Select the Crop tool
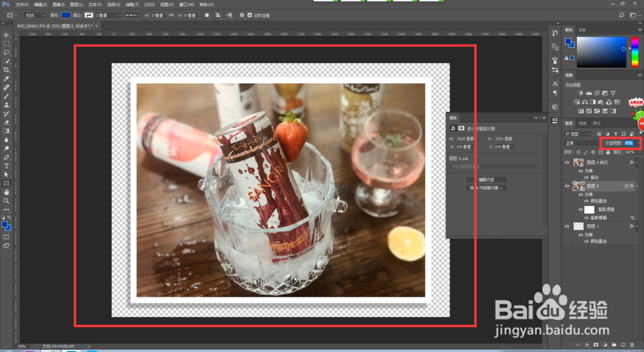Screen dimensions: 644x352 point(6,70)
